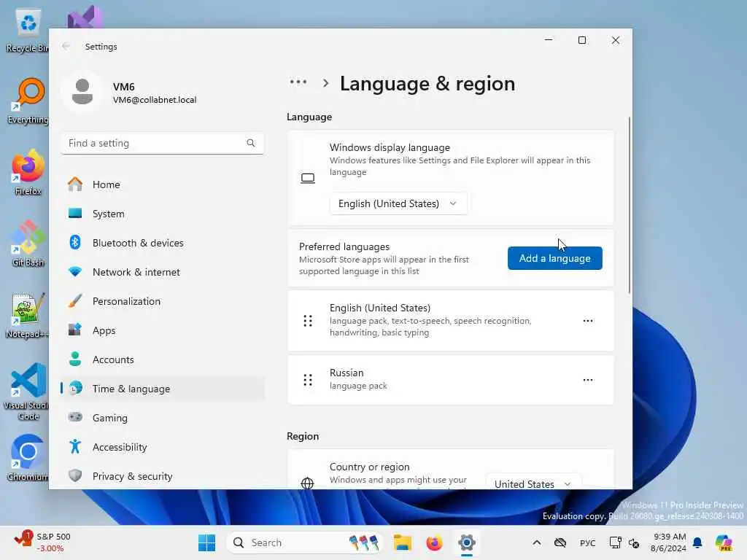Open the Copilot preview icon in the taskbar

724,542
